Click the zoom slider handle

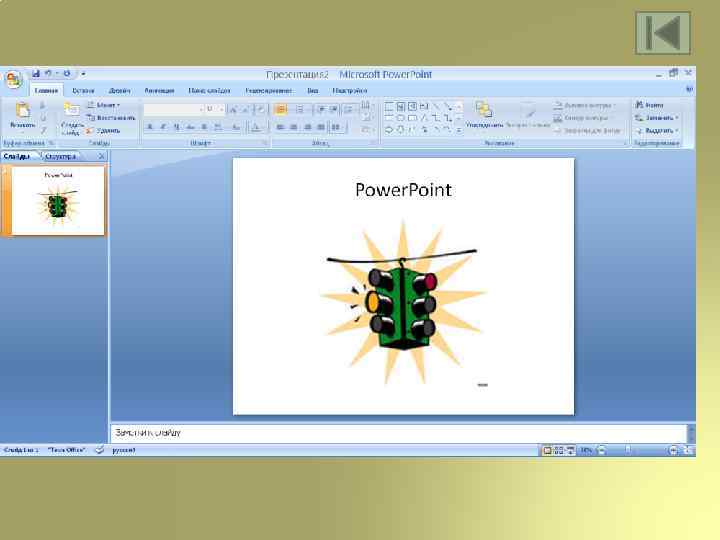pyautogui.click(x=628, y=450)
